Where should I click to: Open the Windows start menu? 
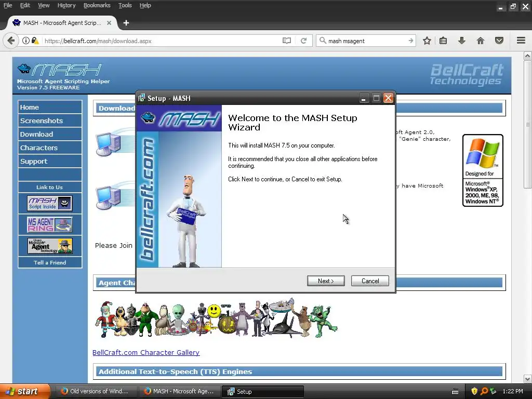click(x=24, y=392)
